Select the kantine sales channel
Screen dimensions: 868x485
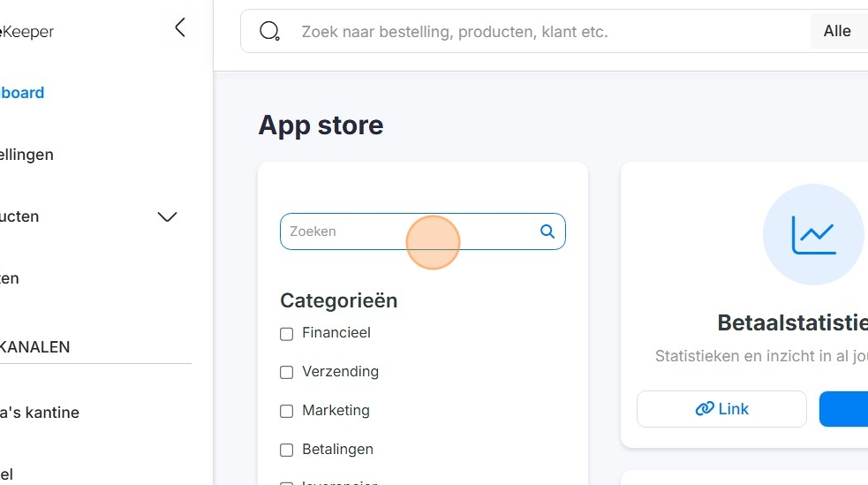click(x=40, y=413)
